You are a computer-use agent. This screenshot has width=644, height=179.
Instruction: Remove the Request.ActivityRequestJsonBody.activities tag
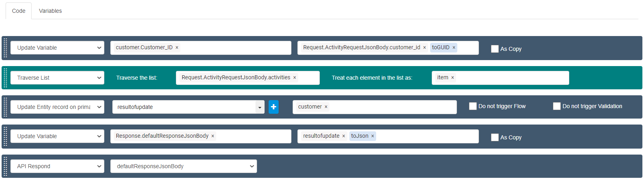295,78
